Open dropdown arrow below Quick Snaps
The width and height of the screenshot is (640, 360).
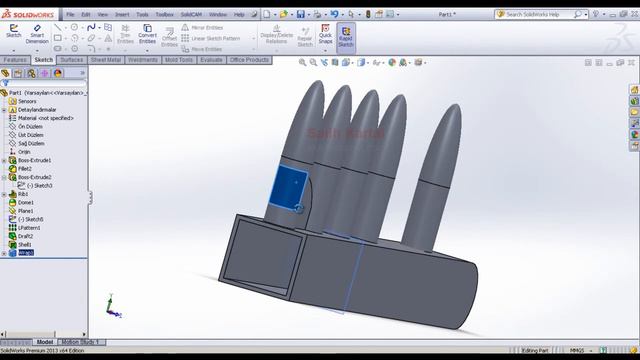tap(325, 51)
